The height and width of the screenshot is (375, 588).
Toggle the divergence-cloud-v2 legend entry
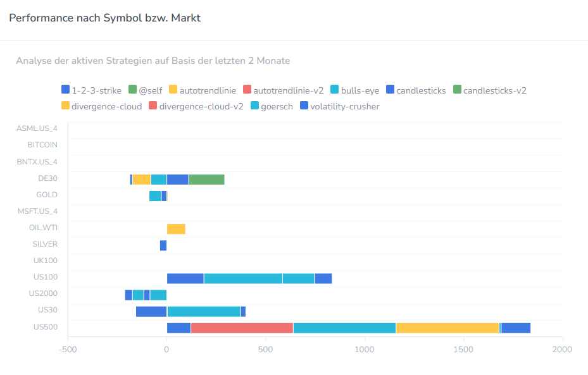coord(196,106)
